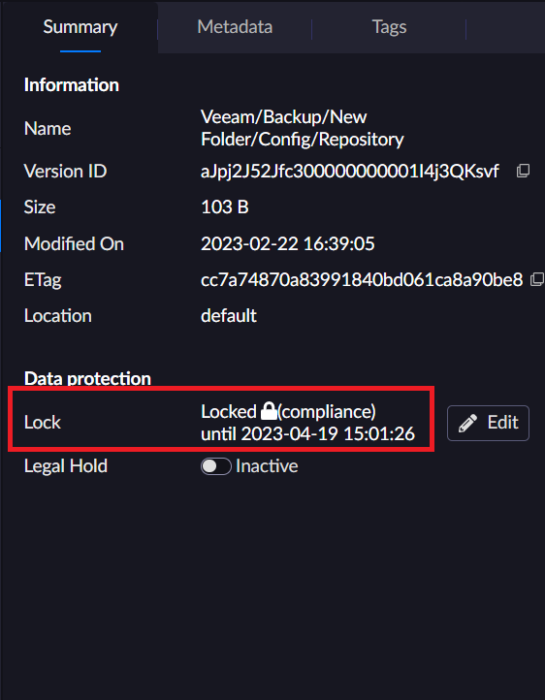Click the Information section heading
Image resolution: width=545 pixels, height=700 pixels.
click(71, 85)
